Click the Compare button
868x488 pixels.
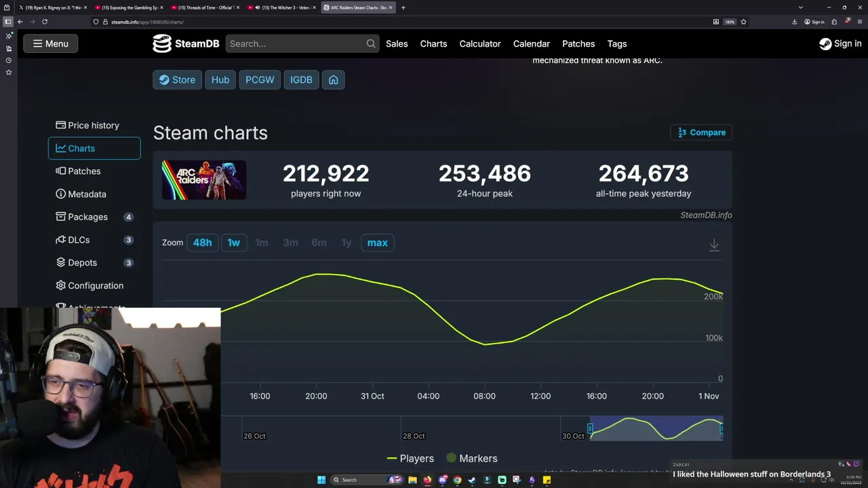(x=702, y=132)
